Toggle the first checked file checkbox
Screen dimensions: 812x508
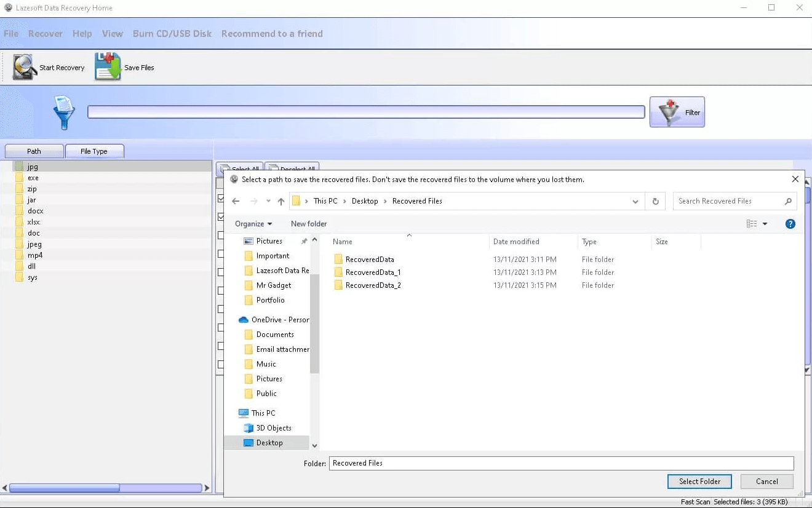[221, 199]
